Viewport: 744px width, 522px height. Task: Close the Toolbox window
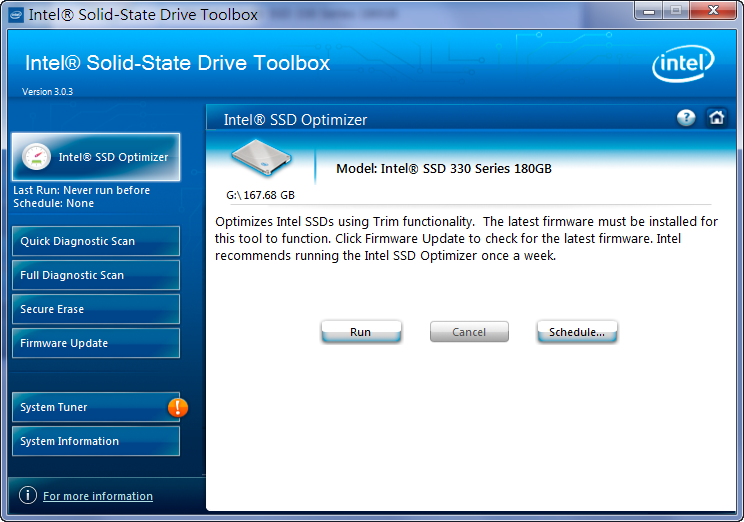coord(713,11)
